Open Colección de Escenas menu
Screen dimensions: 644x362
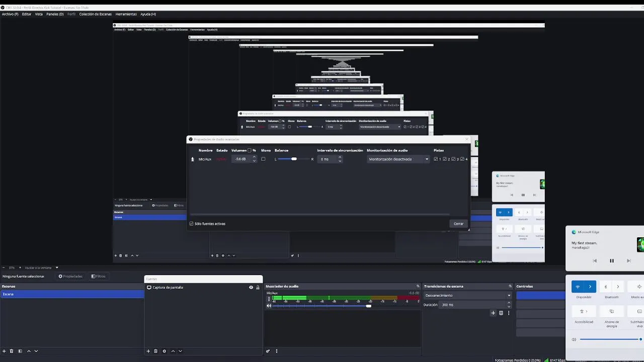(95, 14)
